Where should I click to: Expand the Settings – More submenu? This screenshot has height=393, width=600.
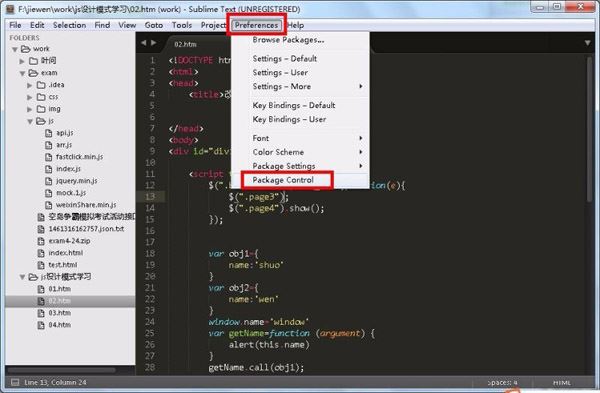[300, 86]
